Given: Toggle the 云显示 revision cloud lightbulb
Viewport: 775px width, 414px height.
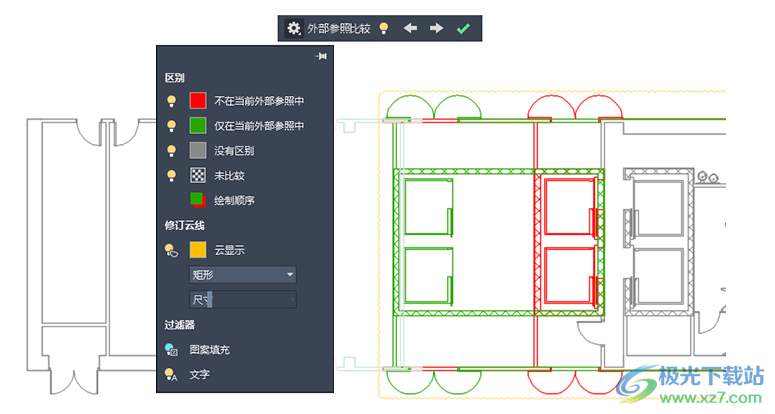Looking at the screenshot, I should 171,250.
